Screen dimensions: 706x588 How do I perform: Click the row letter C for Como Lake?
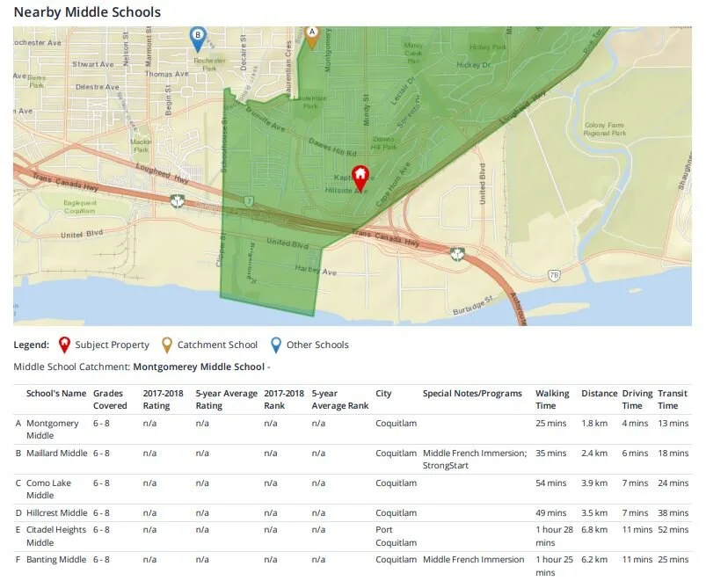(18, 483)
